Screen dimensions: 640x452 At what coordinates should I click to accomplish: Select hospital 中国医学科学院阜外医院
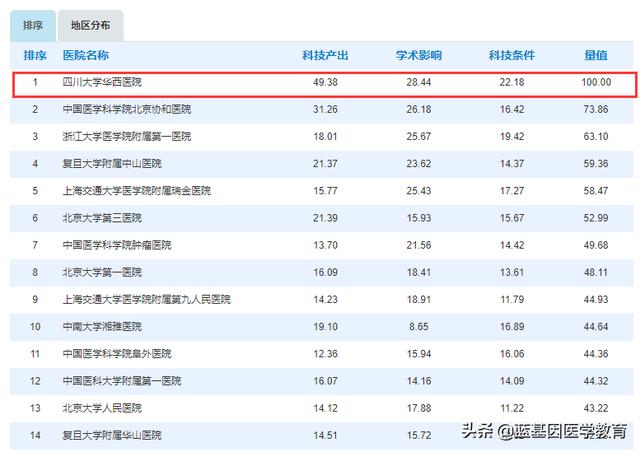(x=117, y=354)
